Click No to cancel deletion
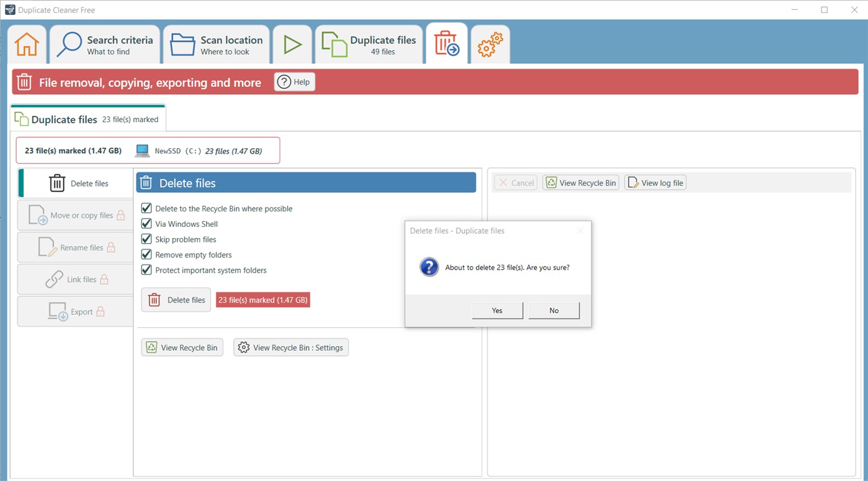This screenshot has width=868, height=481. [553, 310]
